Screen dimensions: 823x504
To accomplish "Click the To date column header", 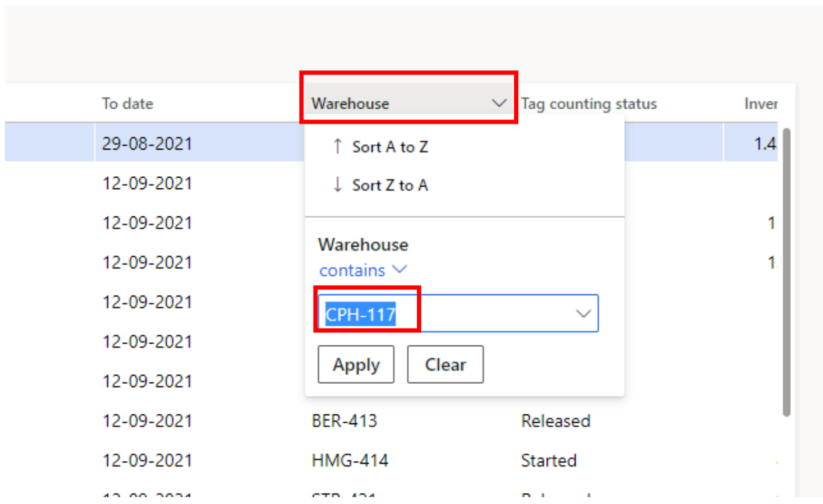I will tap(128, 104).
